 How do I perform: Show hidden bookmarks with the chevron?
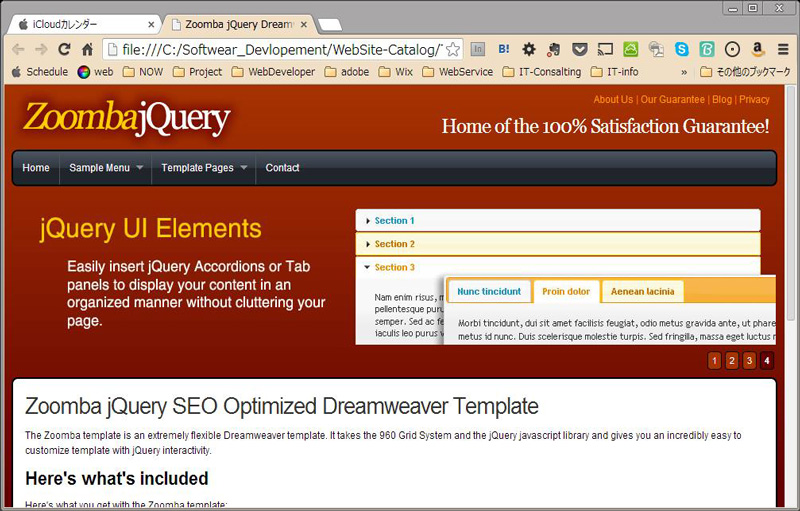click(684, 72)
